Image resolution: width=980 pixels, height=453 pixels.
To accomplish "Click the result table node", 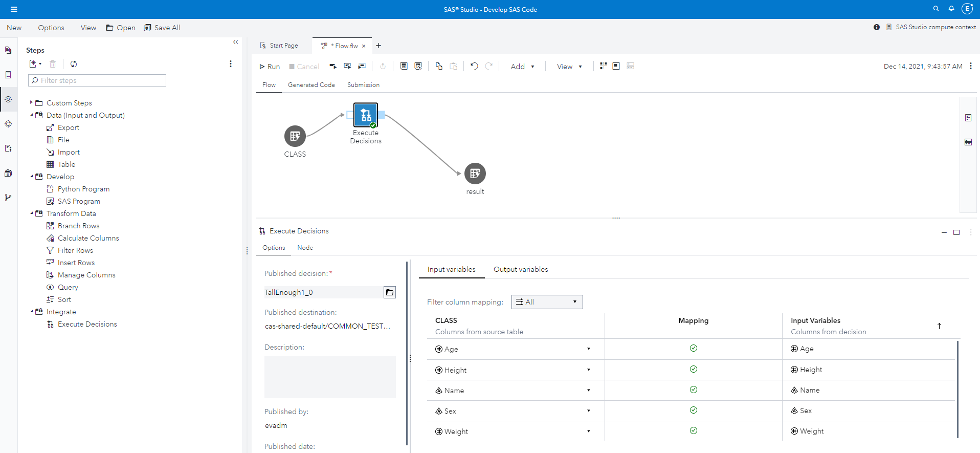I will pos(475,174).
